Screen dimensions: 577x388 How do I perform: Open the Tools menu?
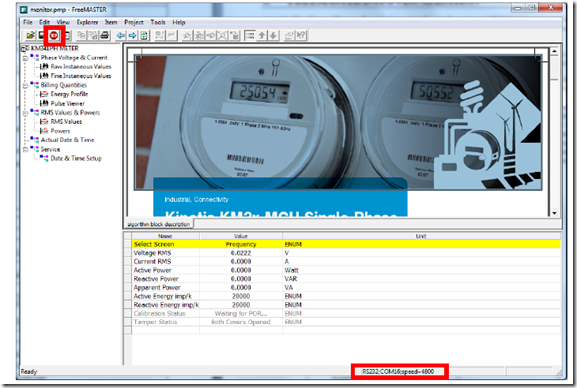point(158,22)
